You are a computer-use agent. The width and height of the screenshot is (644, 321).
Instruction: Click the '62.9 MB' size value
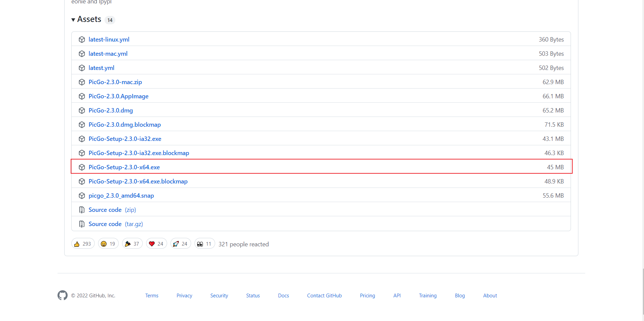[553, 82]
